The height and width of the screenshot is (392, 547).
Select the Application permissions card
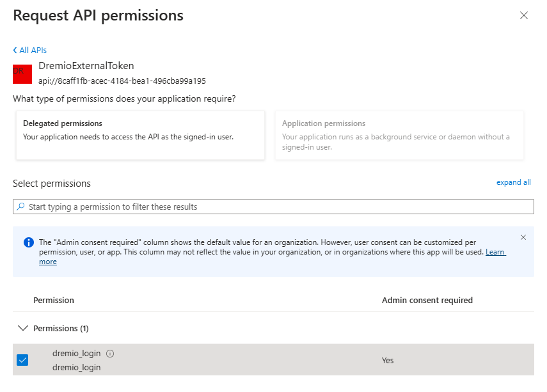pos(399,135)
